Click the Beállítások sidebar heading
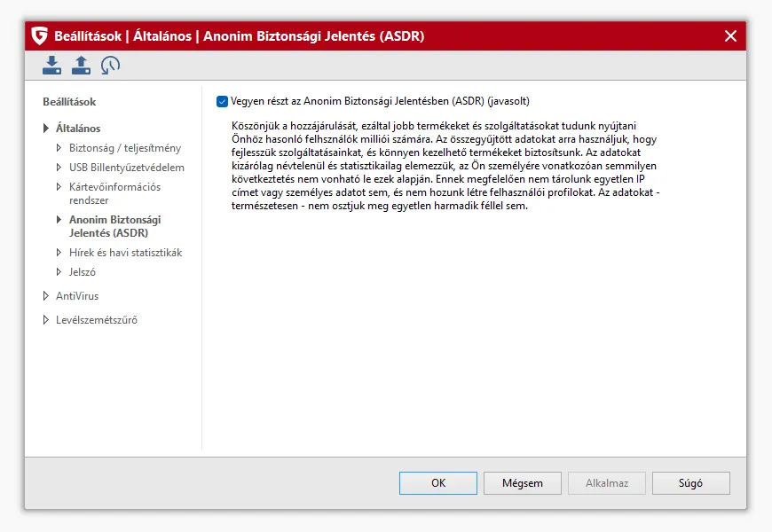The width and height of the screenshot is (772, 532). tap(69, 102)
